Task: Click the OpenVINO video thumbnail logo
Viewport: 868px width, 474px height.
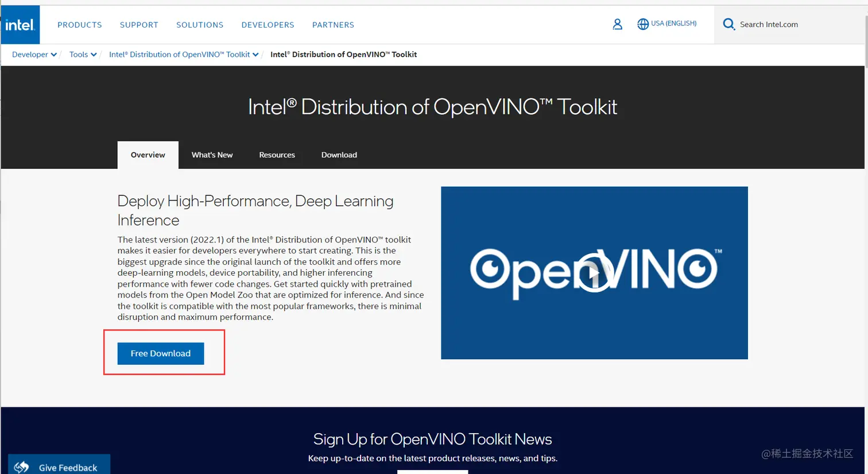Action: click(x=594, y=272)
